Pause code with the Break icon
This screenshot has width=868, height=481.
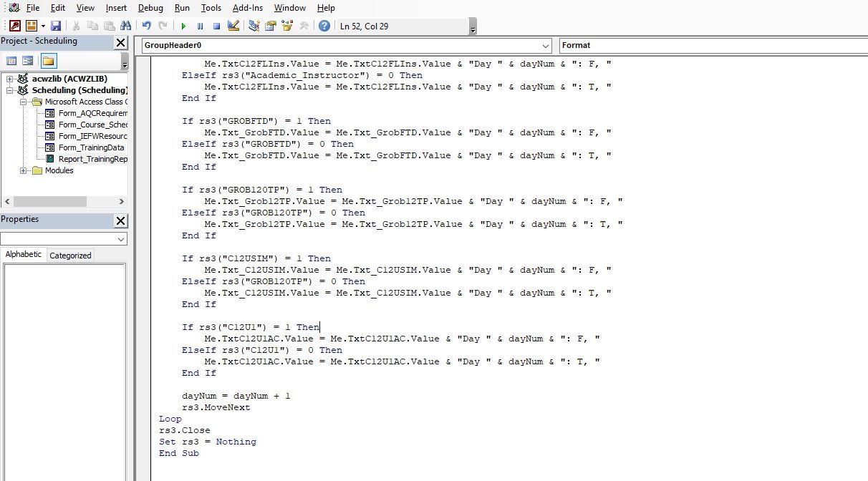tap(200, 25)
